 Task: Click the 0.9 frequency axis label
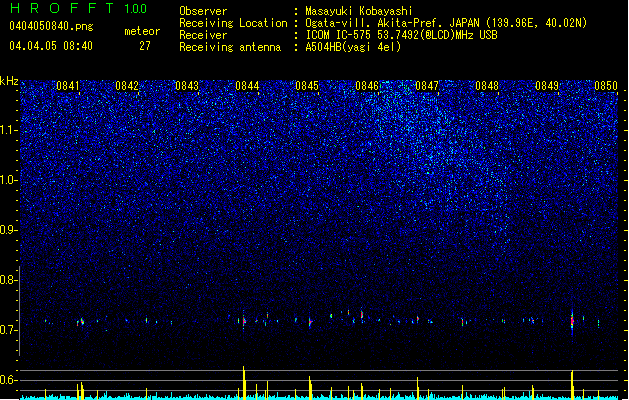click(x=8, y=230)
